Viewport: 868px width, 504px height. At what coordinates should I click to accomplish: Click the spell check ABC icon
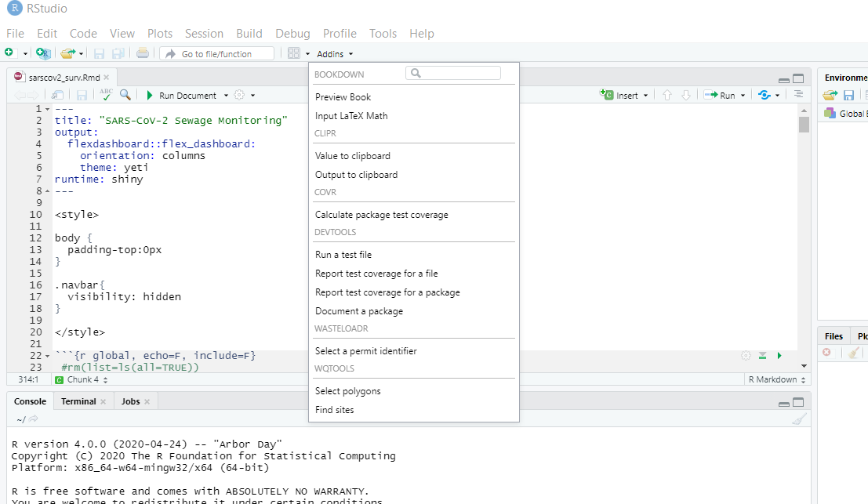coord(106,95)
